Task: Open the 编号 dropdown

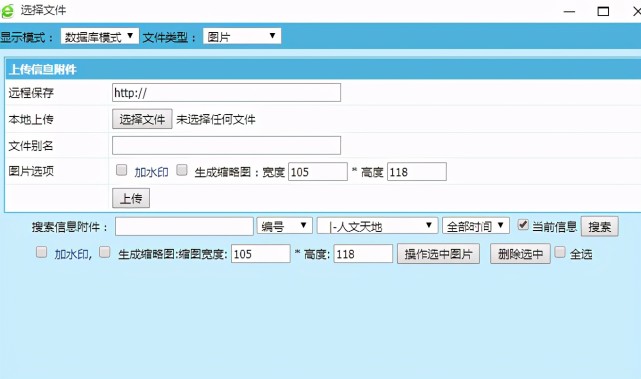Action: click(x=285, y=226)
